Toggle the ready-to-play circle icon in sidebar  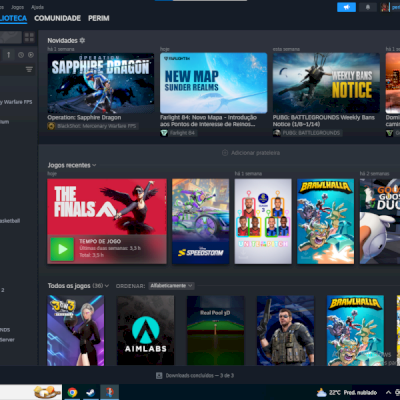coord(31,55)
